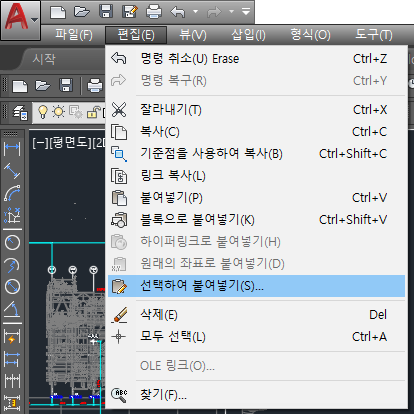Click the [-] viewport controls label
This screenshot has height=414, width=414.
[x=40, y=143]
